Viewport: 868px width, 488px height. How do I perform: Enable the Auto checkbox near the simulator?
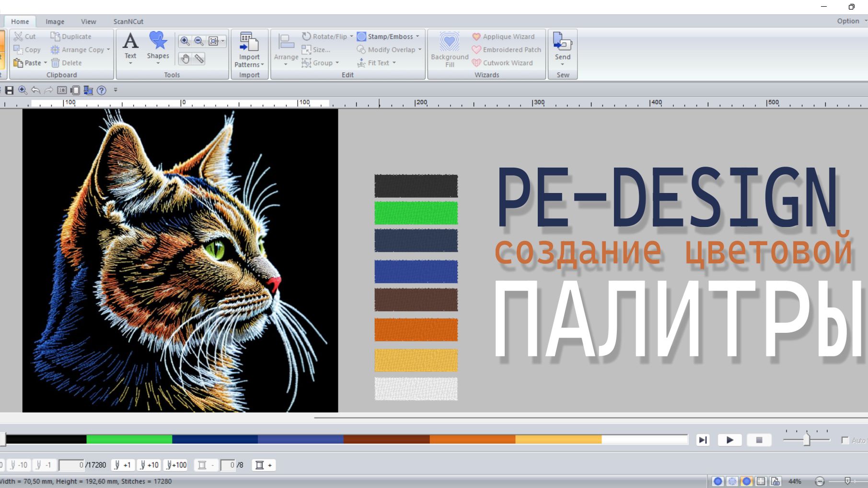(844, 439)
